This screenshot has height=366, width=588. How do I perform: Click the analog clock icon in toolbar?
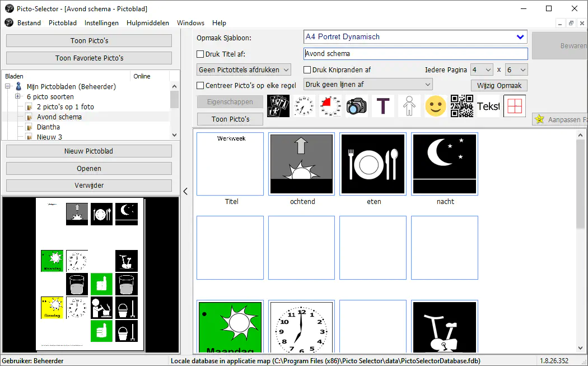point(305,106)
